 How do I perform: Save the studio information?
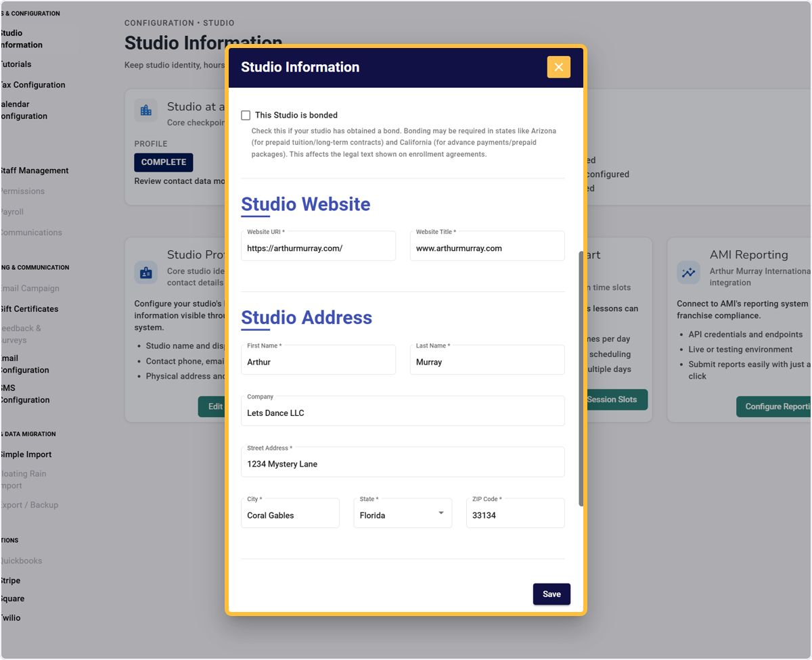click(x=551, y=594)
